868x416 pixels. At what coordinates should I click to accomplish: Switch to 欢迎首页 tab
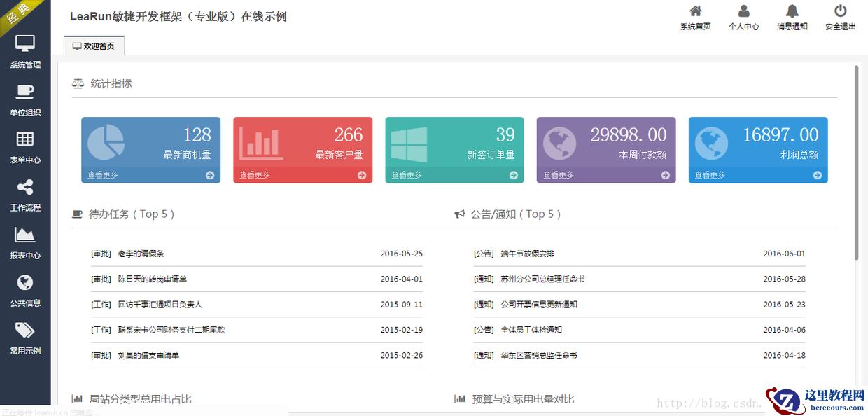(94, 46)
